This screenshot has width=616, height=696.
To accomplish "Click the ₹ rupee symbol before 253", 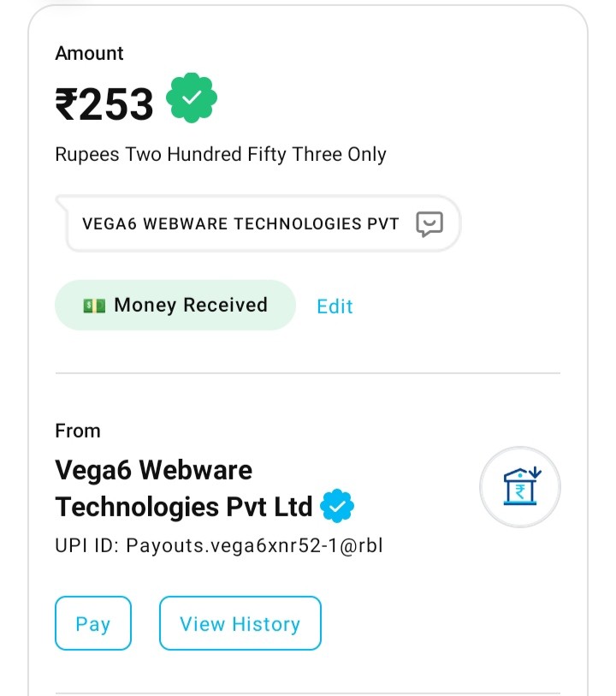I will tap(67, 104).
